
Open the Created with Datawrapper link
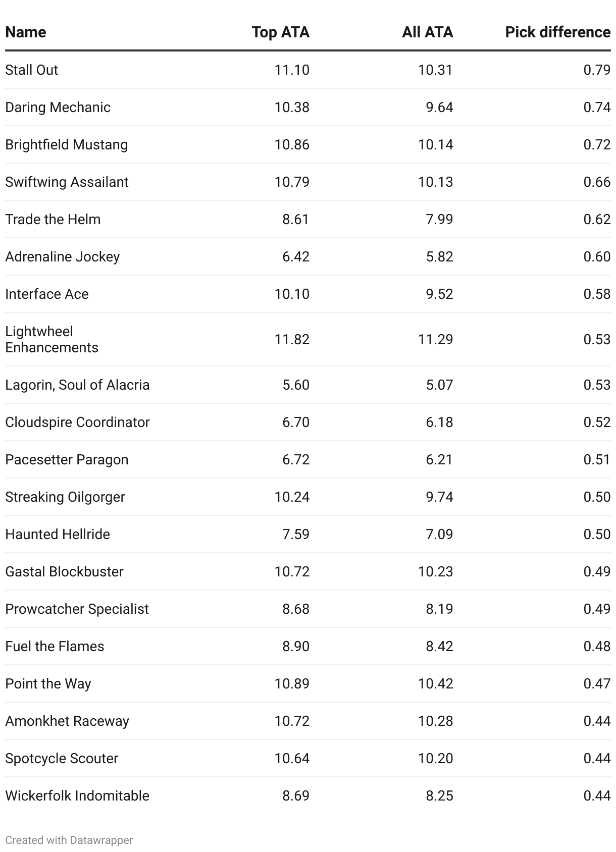69,840
